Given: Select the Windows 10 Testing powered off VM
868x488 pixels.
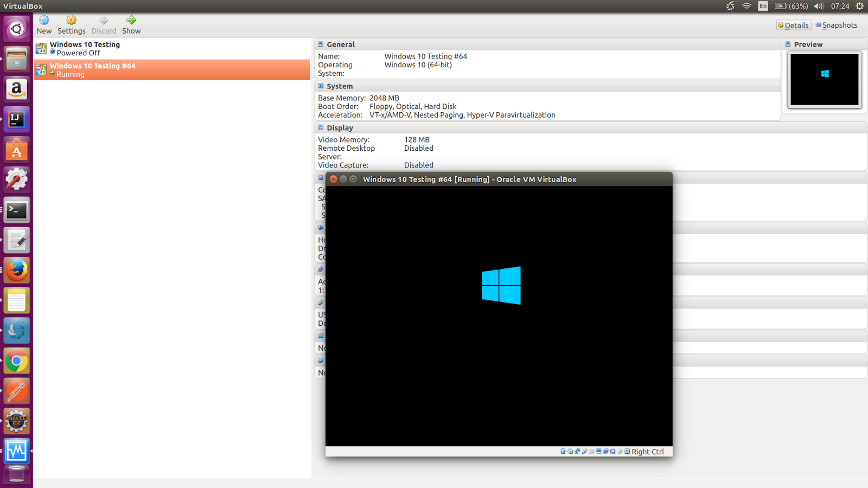Looking at the screenshot, I should click(84, 48).
